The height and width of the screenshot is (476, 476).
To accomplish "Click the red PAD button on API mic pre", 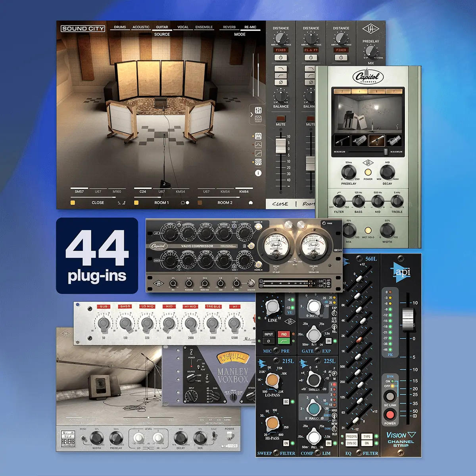I will tap(284, 334).
